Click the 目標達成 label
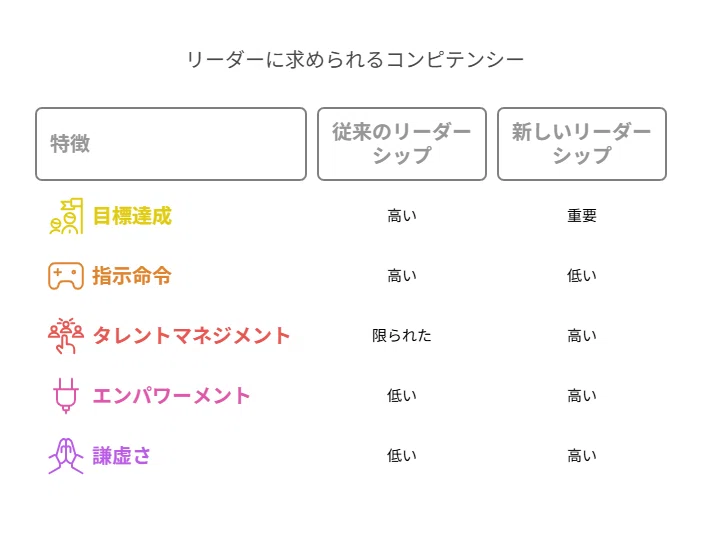This screenshot has width=710, height=546. pyautogui.click(x=132, y=216)
